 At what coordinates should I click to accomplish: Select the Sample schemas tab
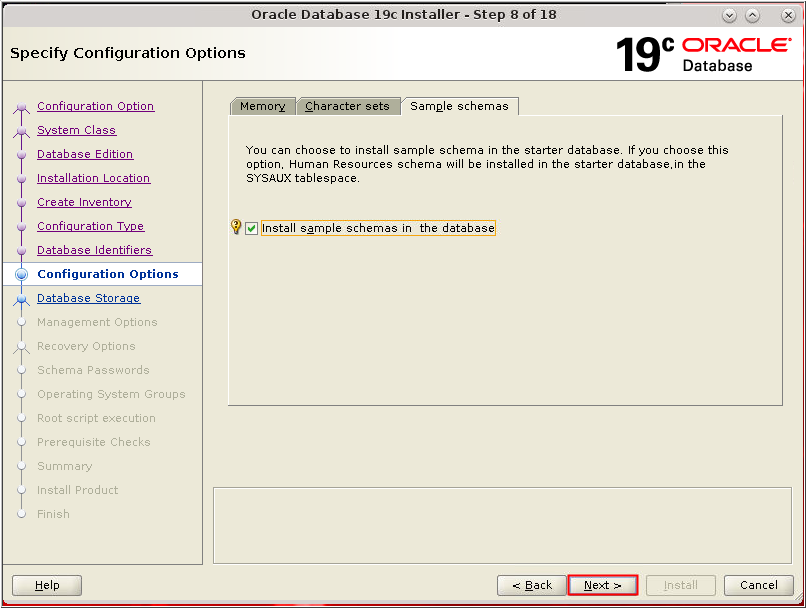(x=459, y=105)
